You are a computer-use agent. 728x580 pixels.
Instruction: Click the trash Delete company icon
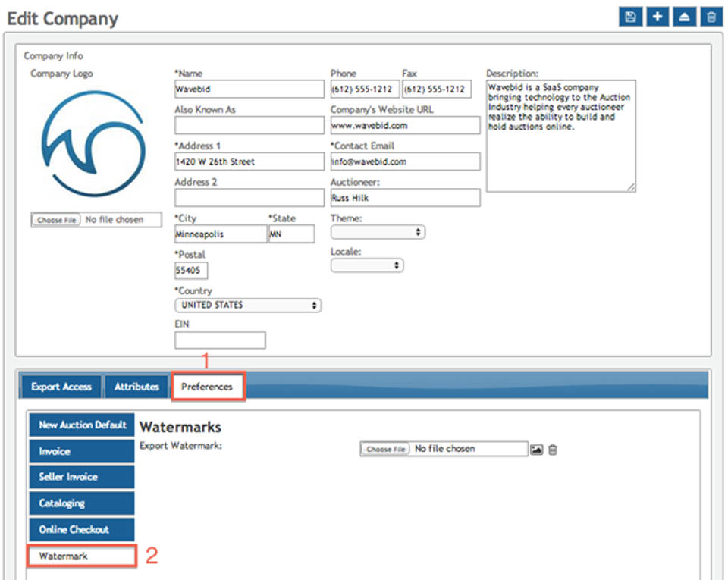pos(710,17)
